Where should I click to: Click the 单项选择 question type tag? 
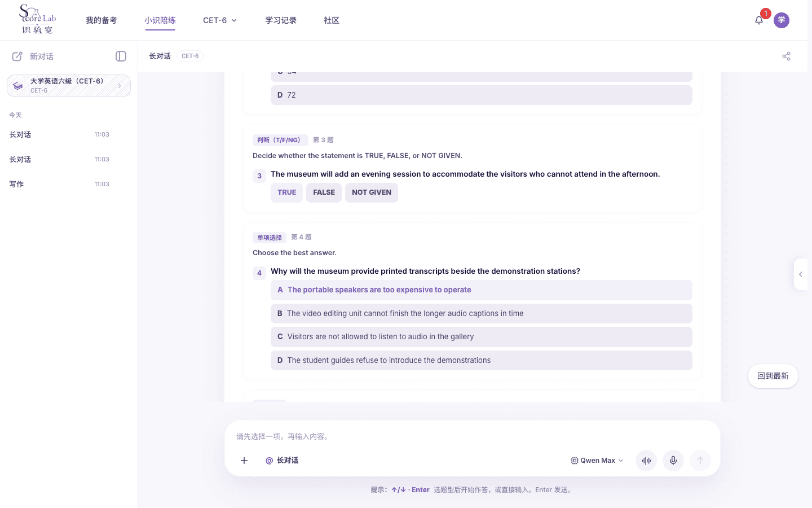click(270, 238)
